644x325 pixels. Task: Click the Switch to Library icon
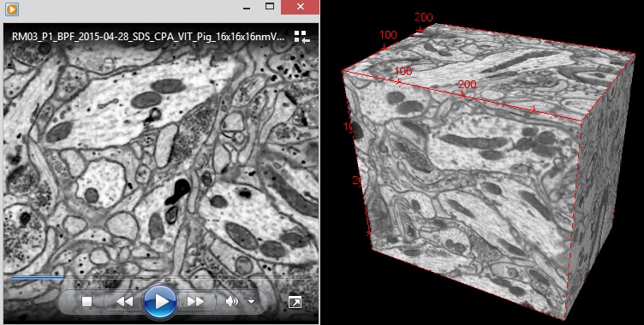point(301,37)
